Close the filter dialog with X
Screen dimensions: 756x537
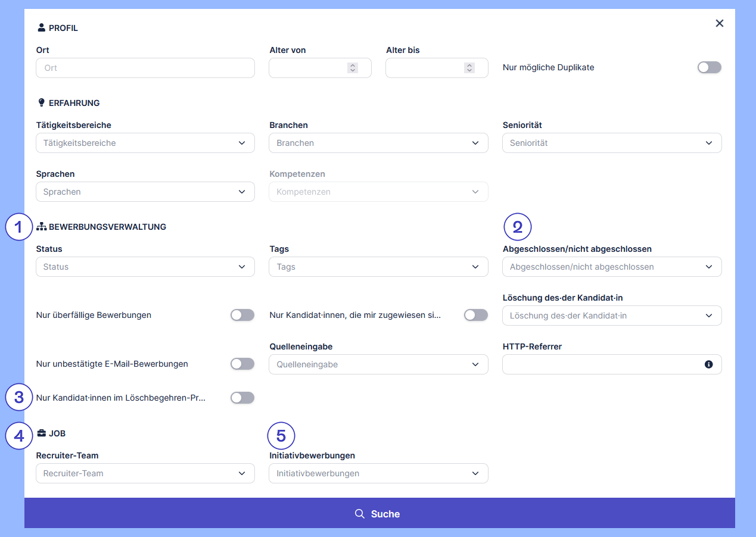click(x=720, y=23)
